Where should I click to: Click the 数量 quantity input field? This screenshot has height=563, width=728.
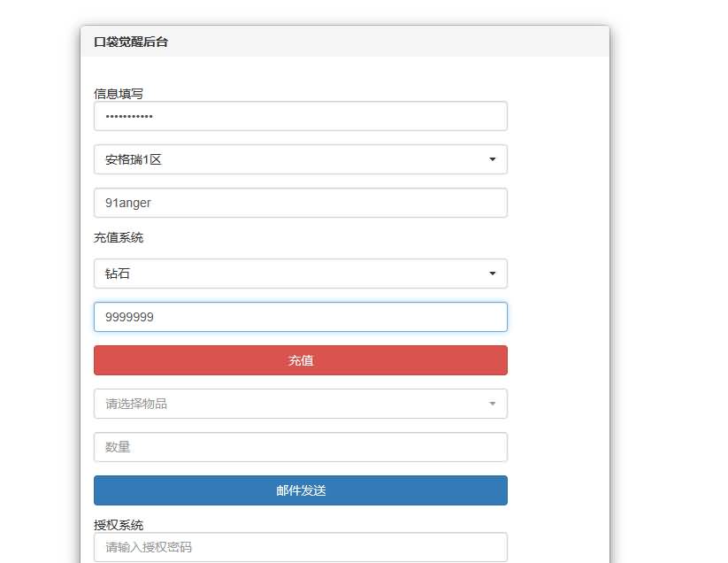(301, 447)
